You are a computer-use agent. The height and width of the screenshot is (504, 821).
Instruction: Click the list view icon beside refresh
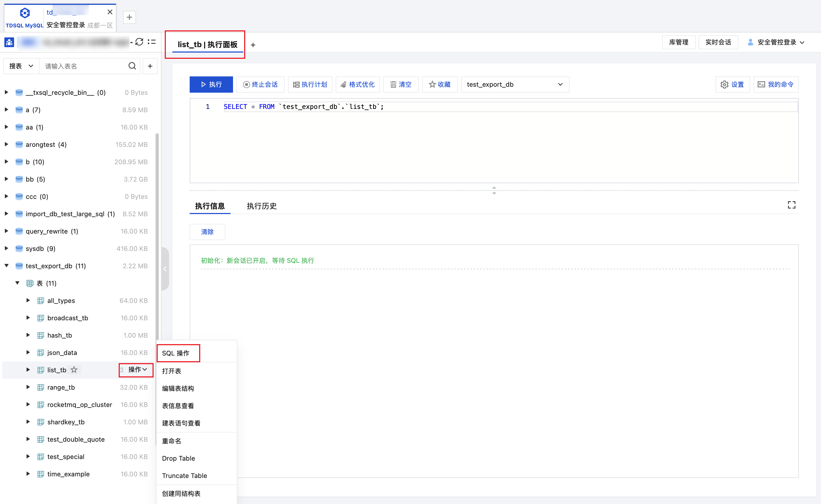[x=152, y=42]
